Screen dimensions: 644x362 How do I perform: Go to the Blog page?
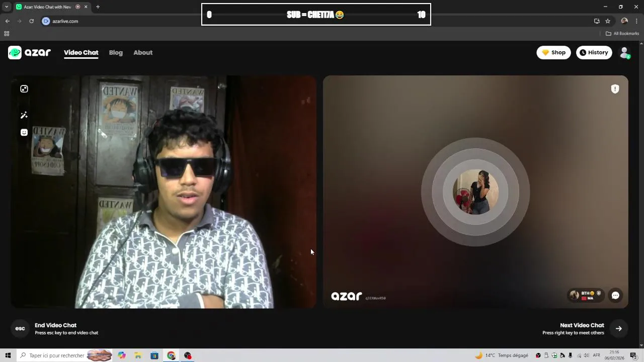coord(116,52)
